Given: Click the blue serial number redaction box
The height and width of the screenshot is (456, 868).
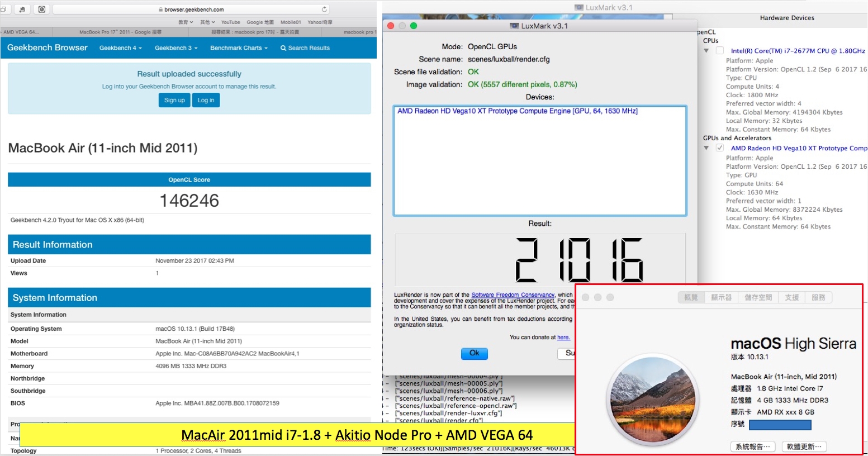Looking at the screenshot, I should [x=780, y=425].
